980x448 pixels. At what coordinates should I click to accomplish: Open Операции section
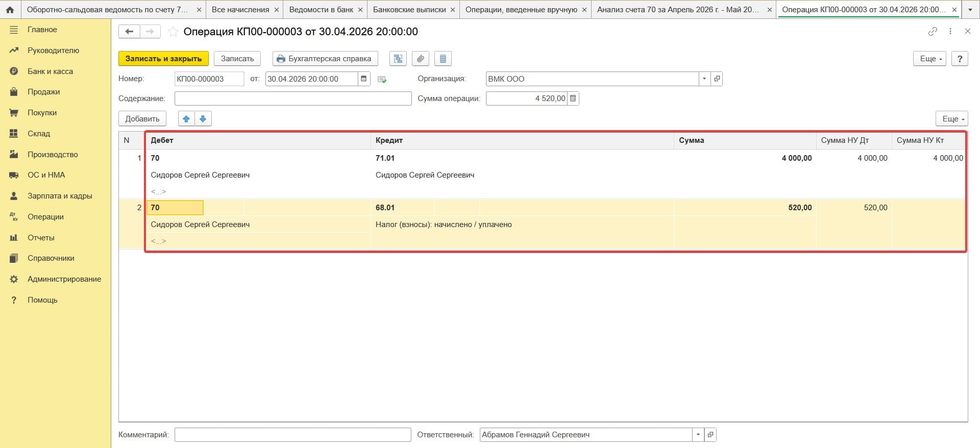pos(45,217)
